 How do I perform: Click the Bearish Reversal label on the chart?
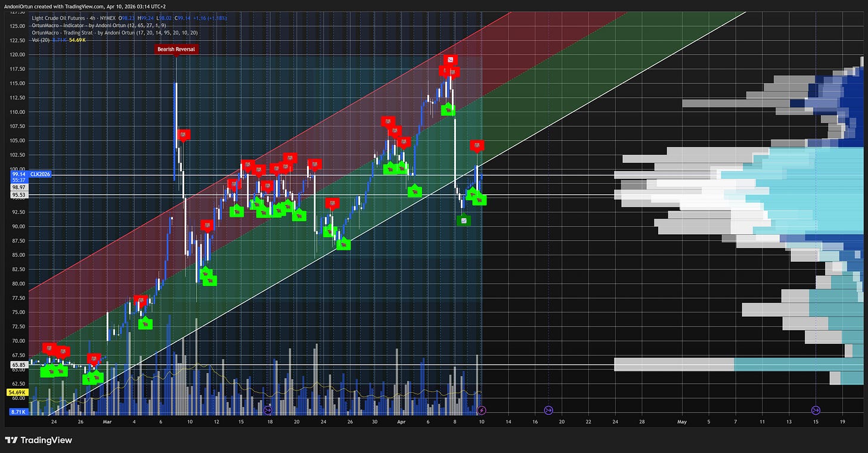(176, 49)
